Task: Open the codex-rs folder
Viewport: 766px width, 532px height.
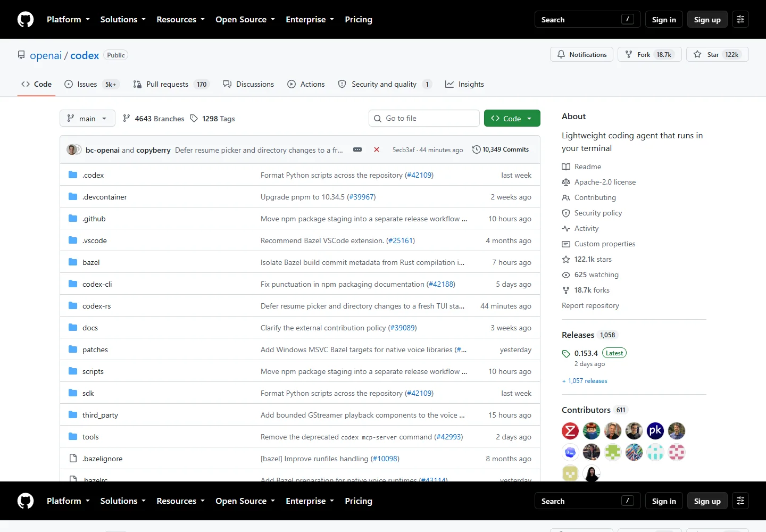Action: pos(97,306)
